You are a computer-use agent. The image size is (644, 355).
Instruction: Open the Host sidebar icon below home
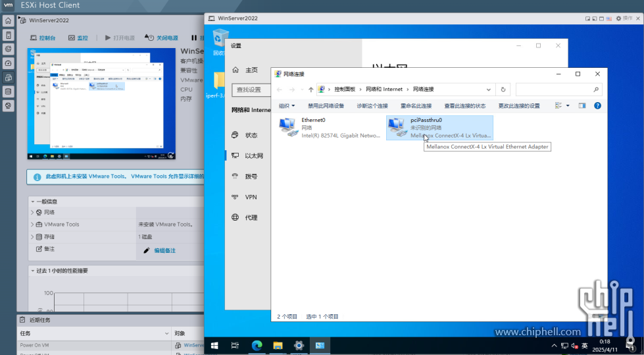8,35
